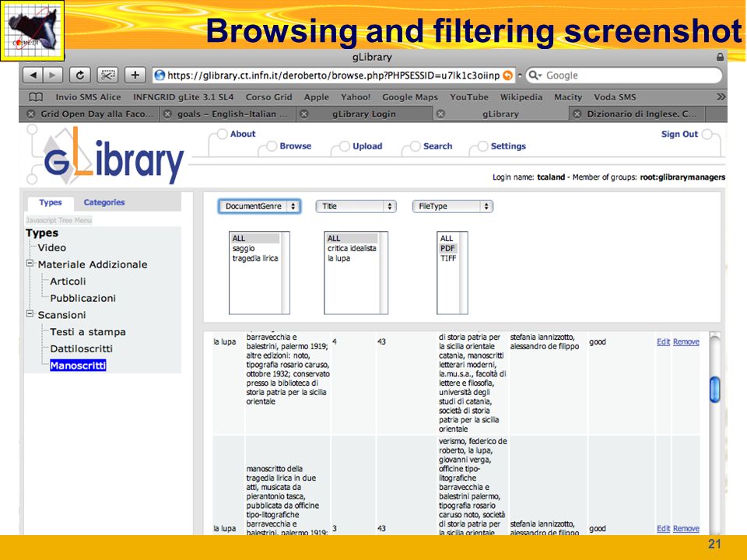
Task: Select the Articoli tree item
Action: (x=68, y=282)
